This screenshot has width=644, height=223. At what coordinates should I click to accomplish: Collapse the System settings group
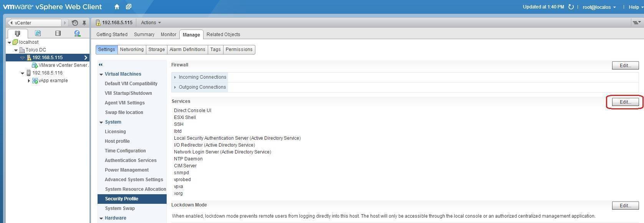point(101,122)
